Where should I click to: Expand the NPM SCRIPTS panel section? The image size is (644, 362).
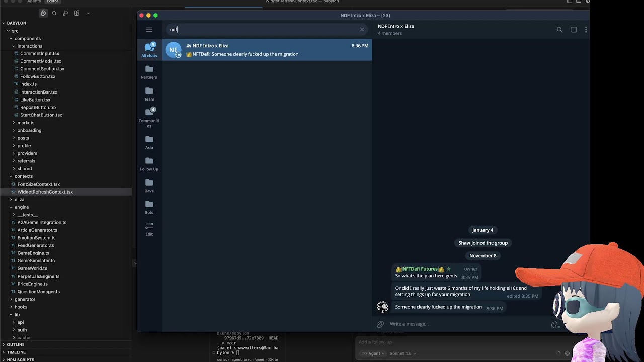(20, 360)
